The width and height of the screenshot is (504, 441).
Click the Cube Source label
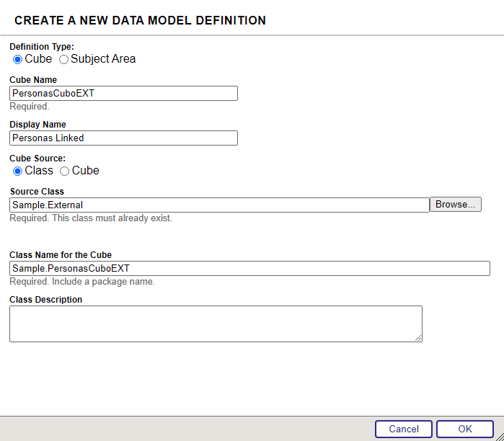(x=37, y=158)
